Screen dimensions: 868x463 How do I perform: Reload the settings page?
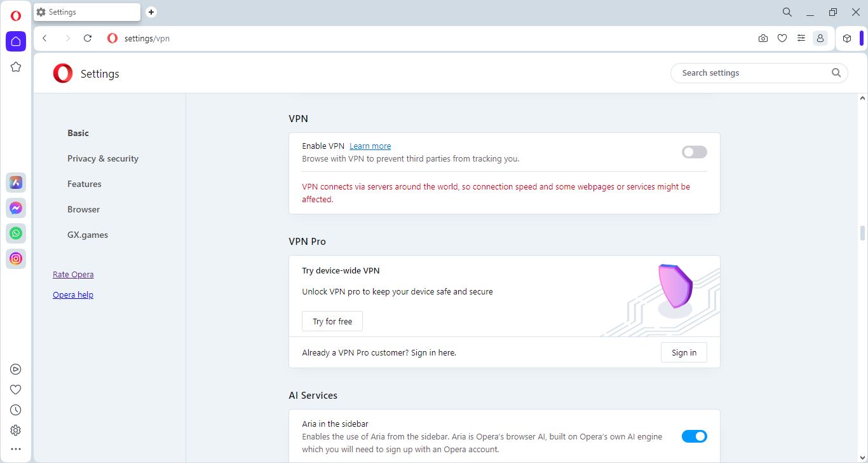coord(88,38)
